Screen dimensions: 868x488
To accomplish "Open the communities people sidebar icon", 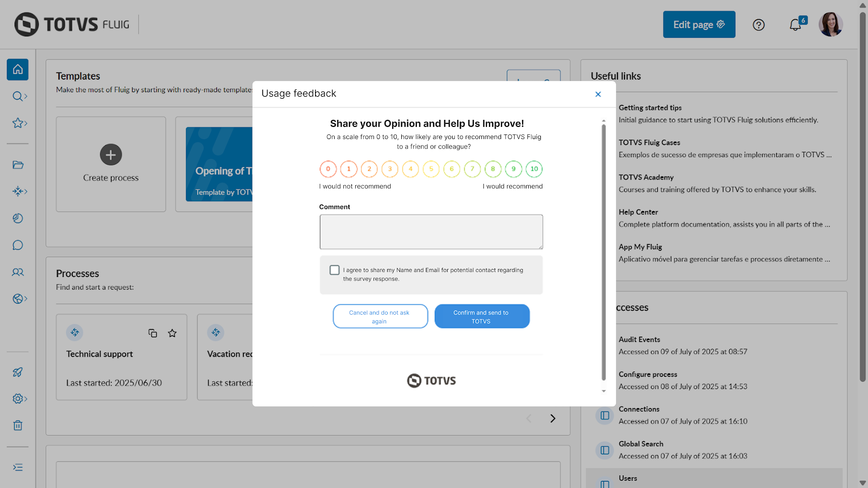I will point(18,272).
